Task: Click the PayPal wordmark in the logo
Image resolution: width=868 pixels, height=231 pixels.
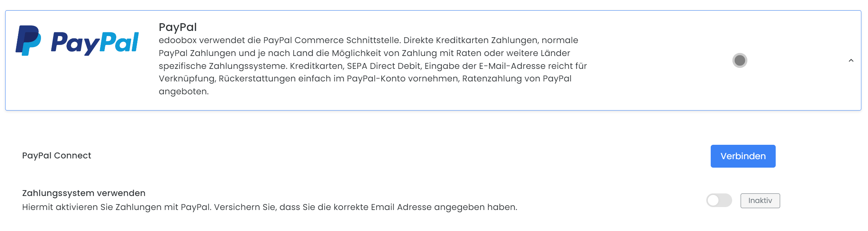Action: click(95, 43)
